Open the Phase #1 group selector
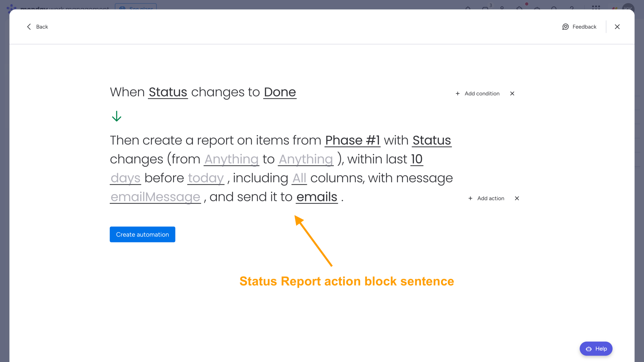 (x=353, y=140)
